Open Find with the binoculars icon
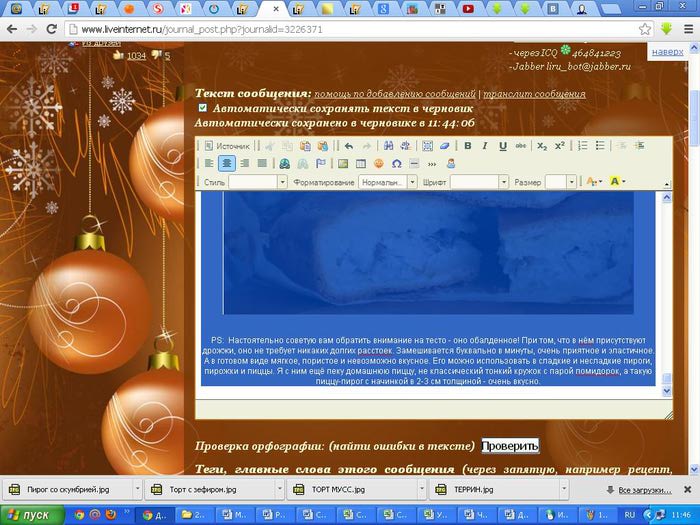The image size is (700, 525). pyautogui.click(x=388, y=146)
